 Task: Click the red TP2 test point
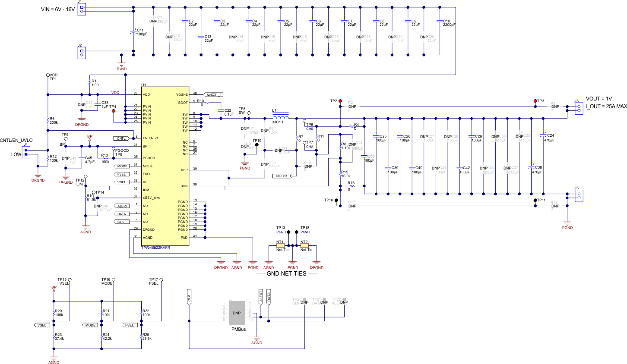(x=340, y=101)
